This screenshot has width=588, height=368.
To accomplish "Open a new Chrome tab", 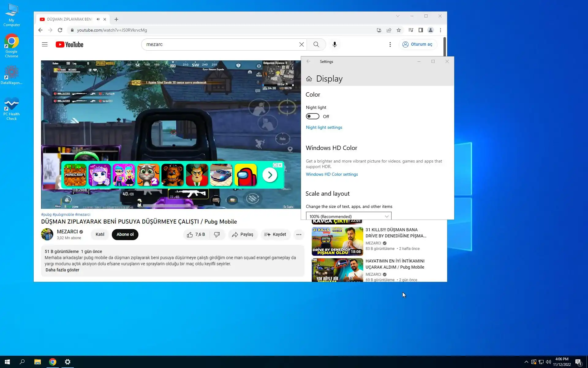I will point(116,19).
